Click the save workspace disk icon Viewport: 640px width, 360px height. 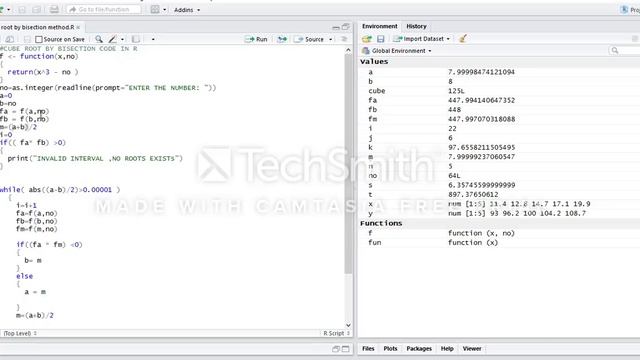point(380,39)
